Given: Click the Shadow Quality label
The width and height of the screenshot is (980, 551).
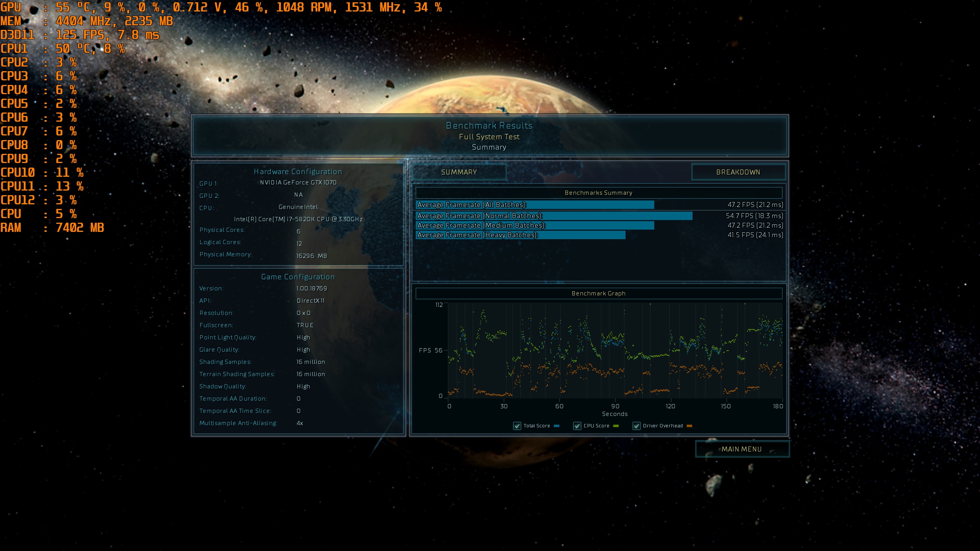Looking at the screenshot, I should point(223,386).
